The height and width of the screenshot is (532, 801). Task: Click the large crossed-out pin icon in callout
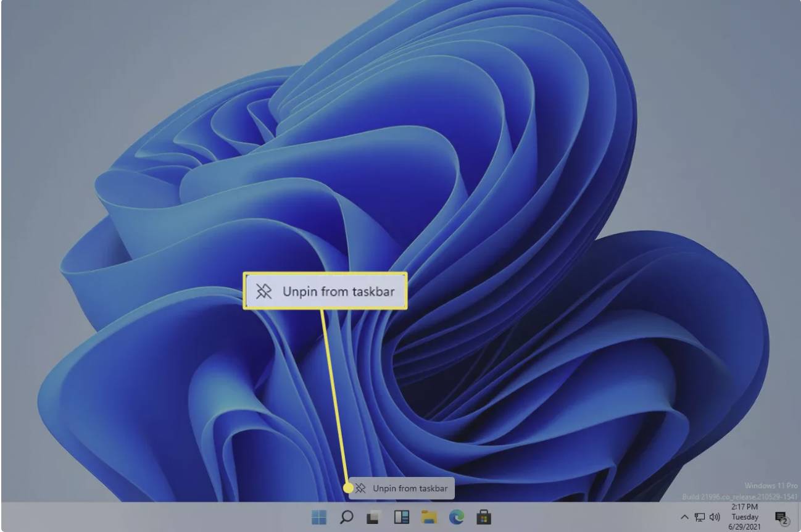(264, 291)
